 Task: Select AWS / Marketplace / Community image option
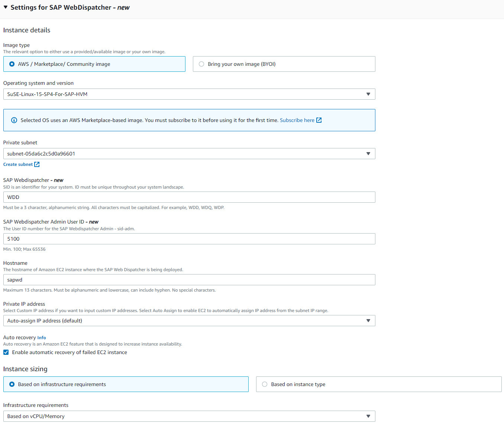click(x=94, y=64)
